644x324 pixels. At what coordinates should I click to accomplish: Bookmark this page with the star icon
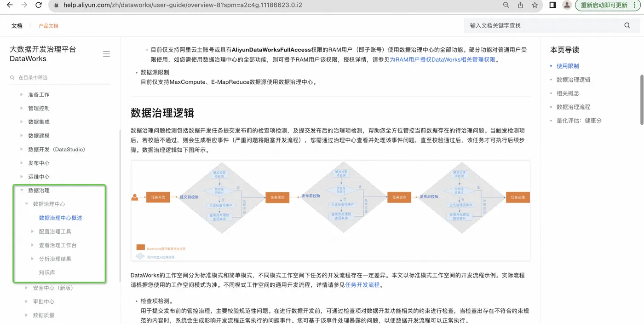535,5
